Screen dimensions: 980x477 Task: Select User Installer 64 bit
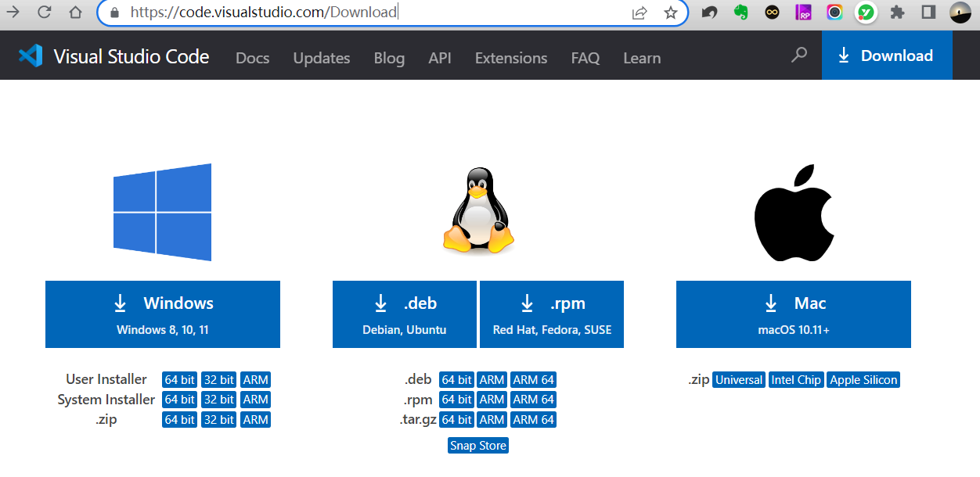[x=179, y=380]
